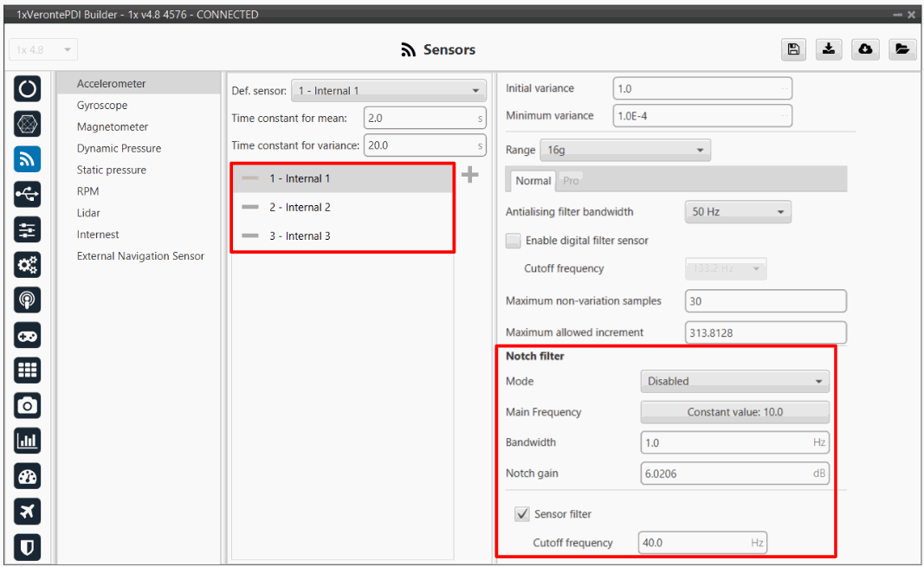
Task: Open the gears settings sidebar icon
Action: pyautogui.click(x=28, y=265)
